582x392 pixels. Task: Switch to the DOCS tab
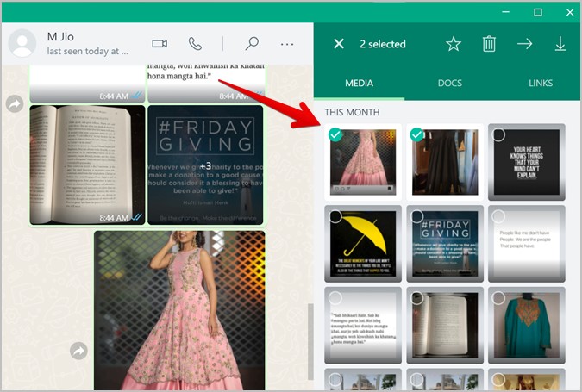click(449, 84)
